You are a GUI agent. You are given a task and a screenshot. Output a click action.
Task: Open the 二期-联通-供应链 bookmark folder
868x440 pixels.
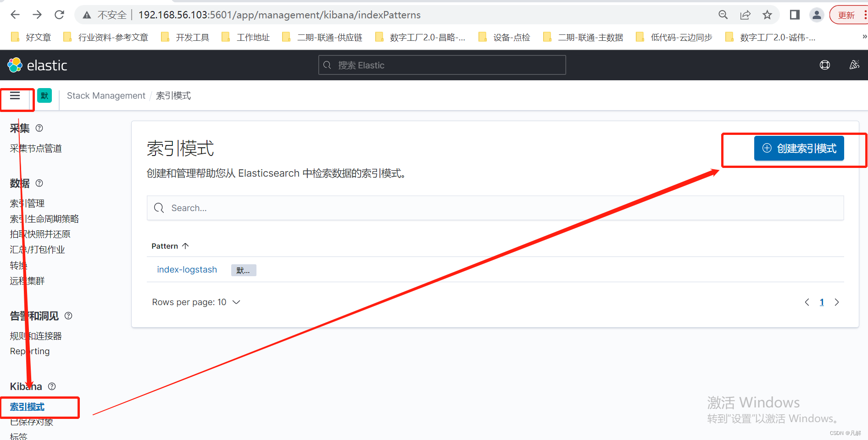(x=322, y=37)
